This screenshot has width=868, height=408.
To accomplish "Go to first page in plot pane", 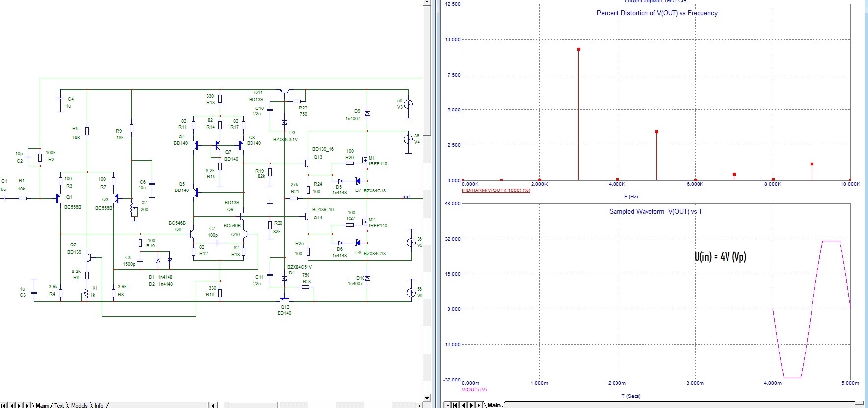I will (455, 405).
